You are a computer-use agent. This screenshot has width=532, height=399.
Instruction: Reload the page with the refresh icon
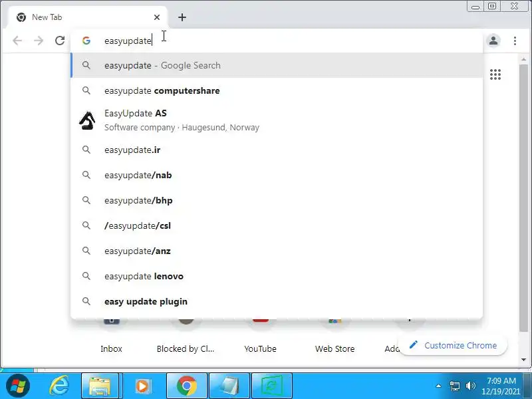60,41
